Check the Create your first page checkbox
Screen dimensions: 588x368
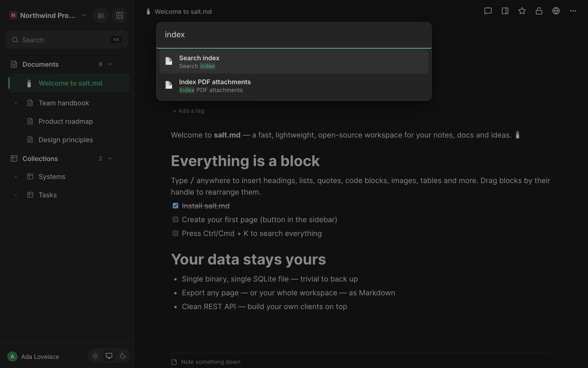coord(175,219)
